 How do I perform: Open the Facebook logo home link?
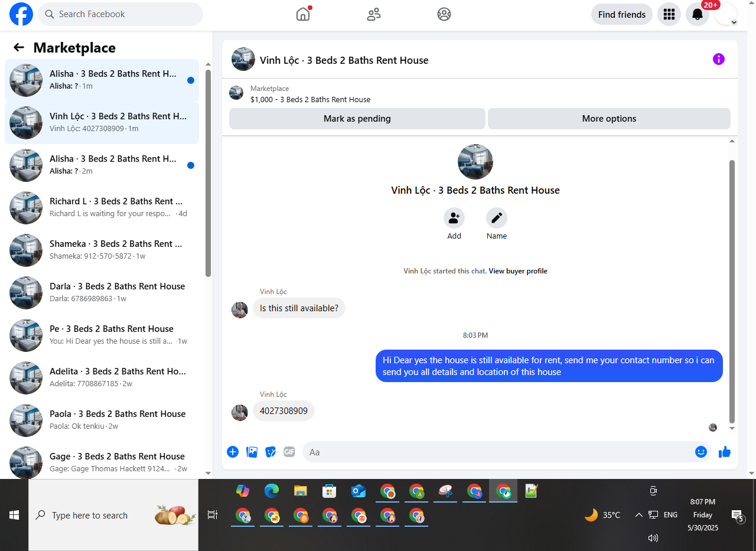pyautogui.click(x=21, y=14)
